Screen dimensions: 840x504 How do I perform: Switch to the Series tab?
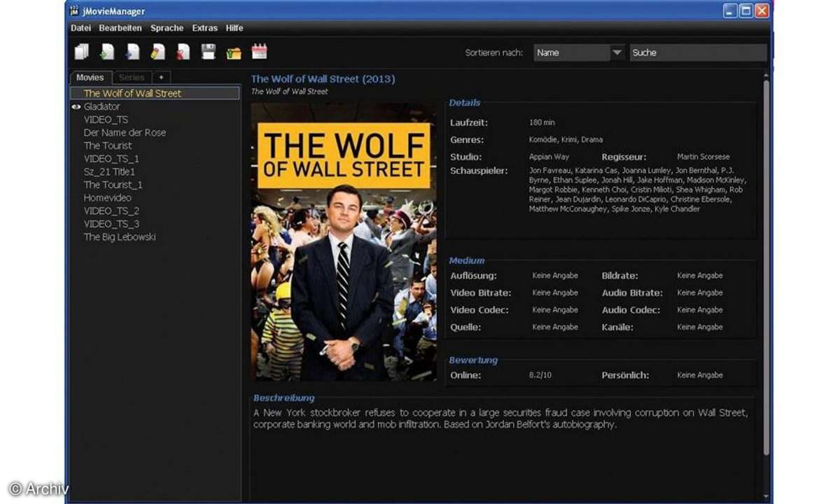pyautogui.click(x=131, y=78)
